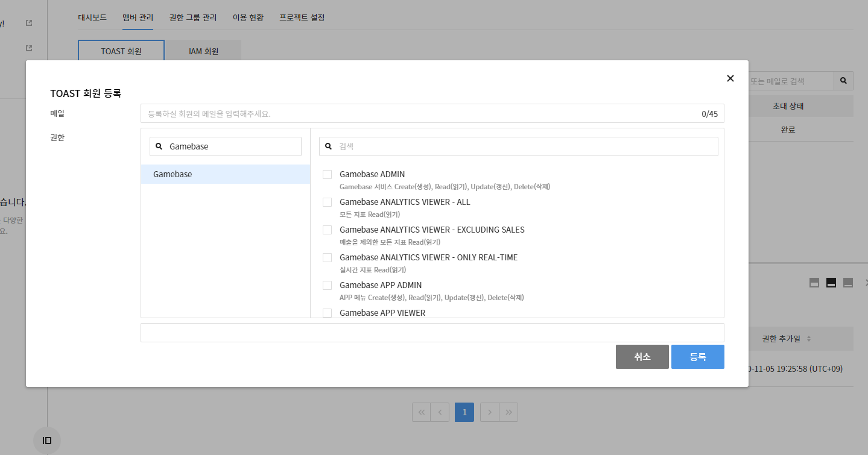Click the magnifier icon in permission search box
868x455 pixels.
329,146
